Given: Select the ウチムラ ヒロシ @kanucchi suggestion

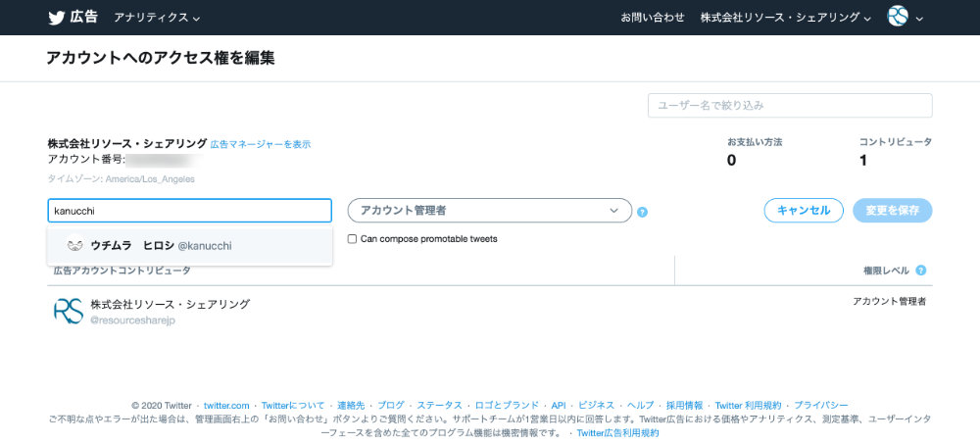Looking at the screenshot, I should tap(189, 246).
